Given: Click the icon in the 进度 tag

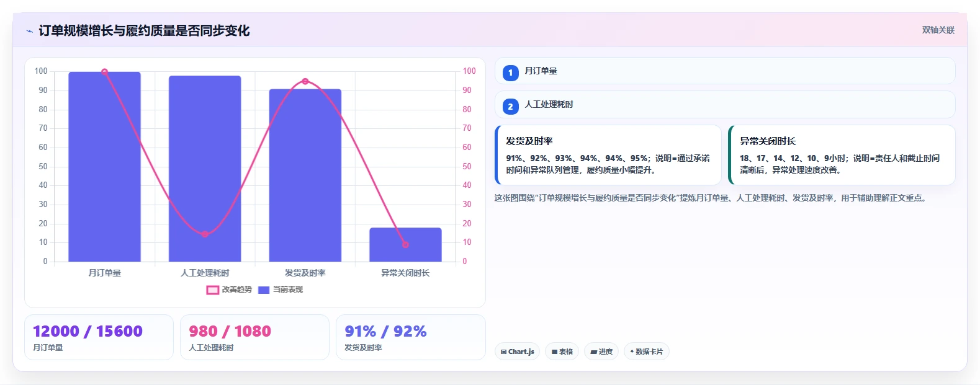Looking at the screenshot, I should click(593, 352).
